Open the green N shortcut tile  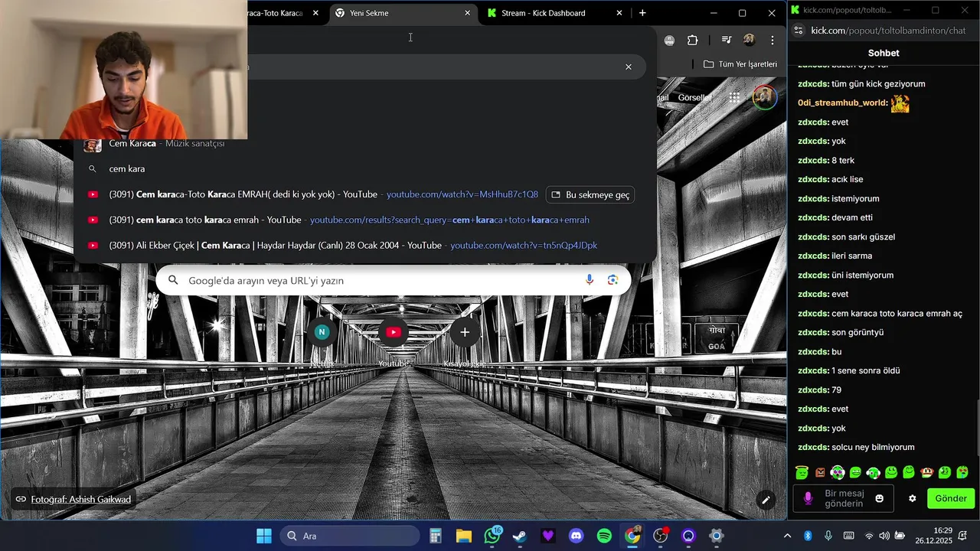tap(322, 332)
